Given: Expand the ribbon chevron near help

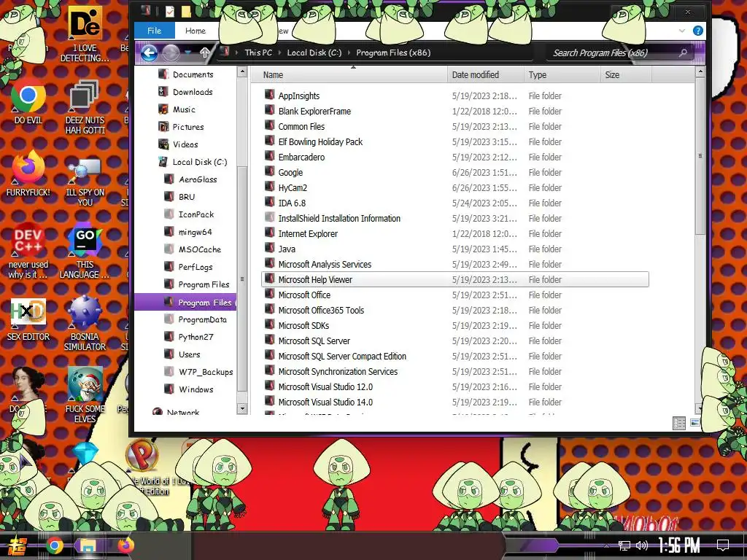Looking at the screenshot, I should click(x=682, y=31).
